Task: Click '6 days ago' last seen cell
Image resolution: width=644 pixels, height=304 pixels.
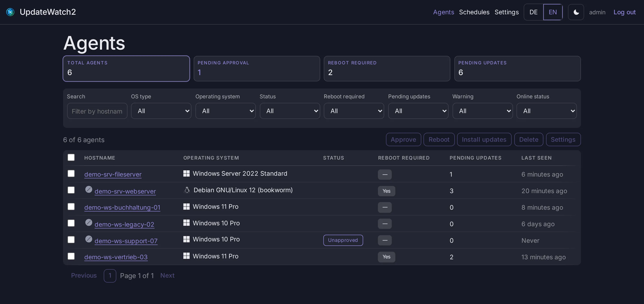Action: [538, 224]
